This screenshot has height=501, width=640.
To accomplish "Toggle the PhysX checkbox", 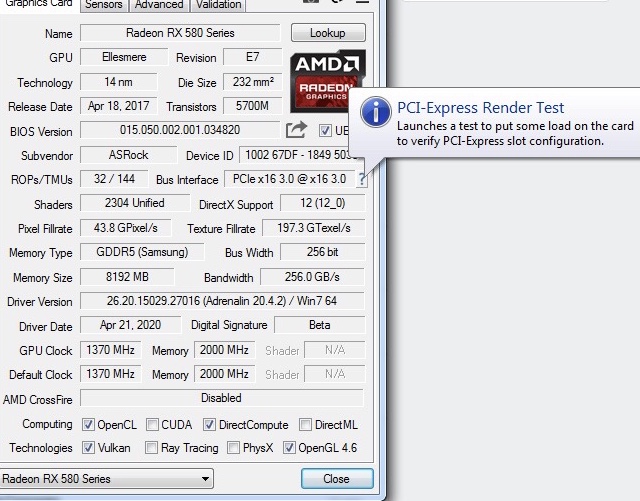I will pyautogui.click(x=233, y=448).
